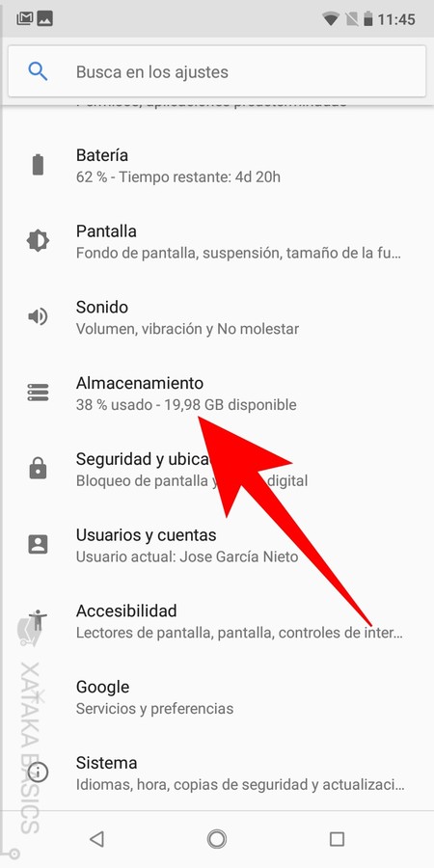Tap the info icon beside Sistema
Image resolution: width=434 pixels, height=868 pixels.
click(38, 773)
